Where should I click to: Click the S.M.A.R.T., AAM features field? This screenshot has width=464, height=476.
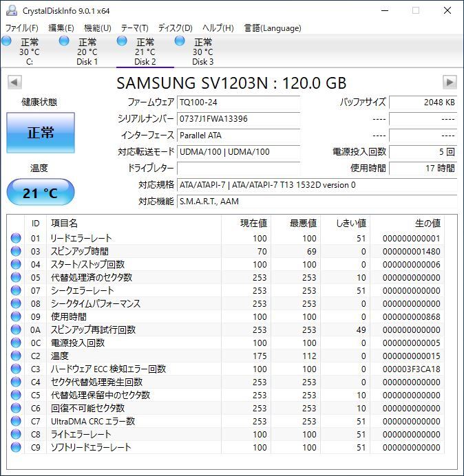pyautogui.click(x=317, y=202)
